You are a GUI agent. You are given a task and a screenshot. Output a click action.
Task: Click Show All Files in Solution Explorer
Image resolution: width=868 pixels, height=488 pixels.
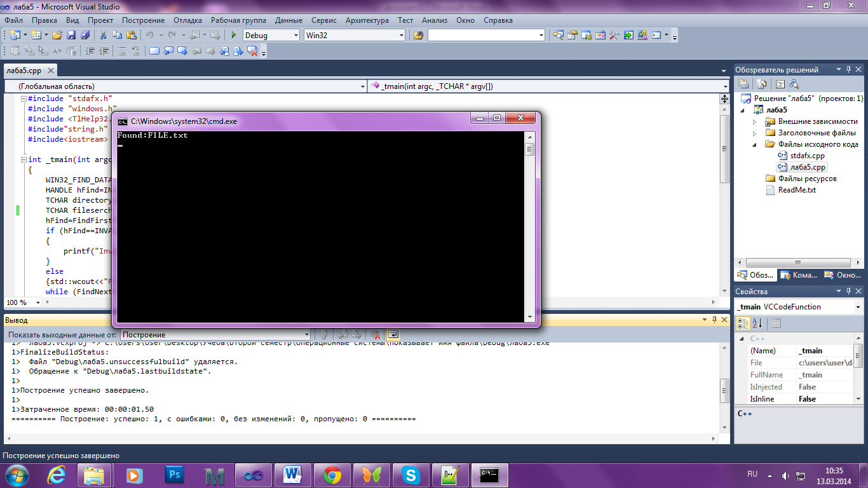(762, 84)
